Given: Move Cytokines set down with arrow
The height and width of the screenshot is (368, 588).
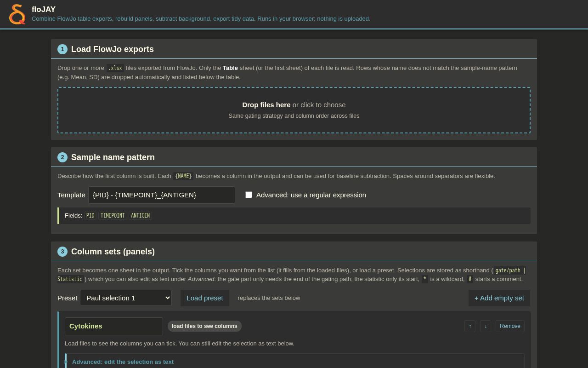Looking at the screenshot, I should pyautogui.click(x=486, y=326).
